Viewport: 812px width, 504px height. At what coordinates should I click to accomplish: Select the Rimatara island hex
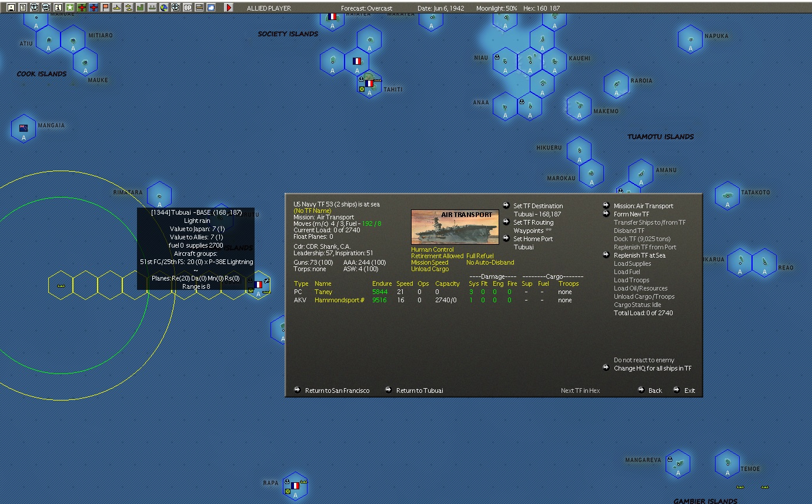coord(159,195)
